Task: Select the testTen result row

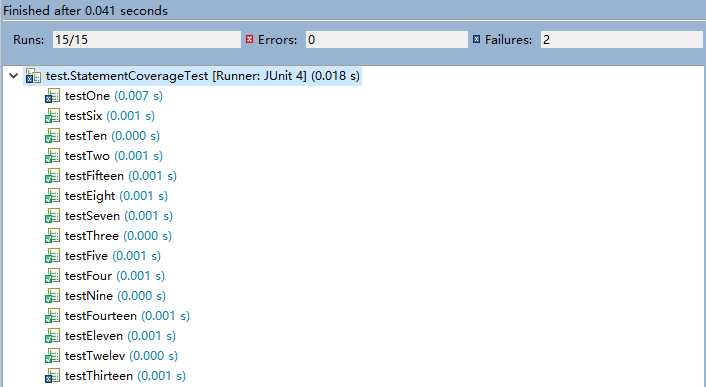Action: click(102, 136)
